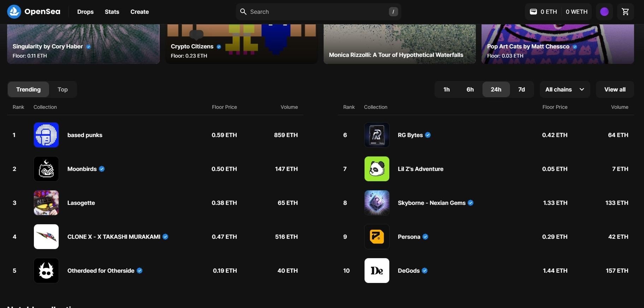Viewport: 644px width, 308px height.
Task: Open the DeGods collection avatar
Action: [377, 271]
